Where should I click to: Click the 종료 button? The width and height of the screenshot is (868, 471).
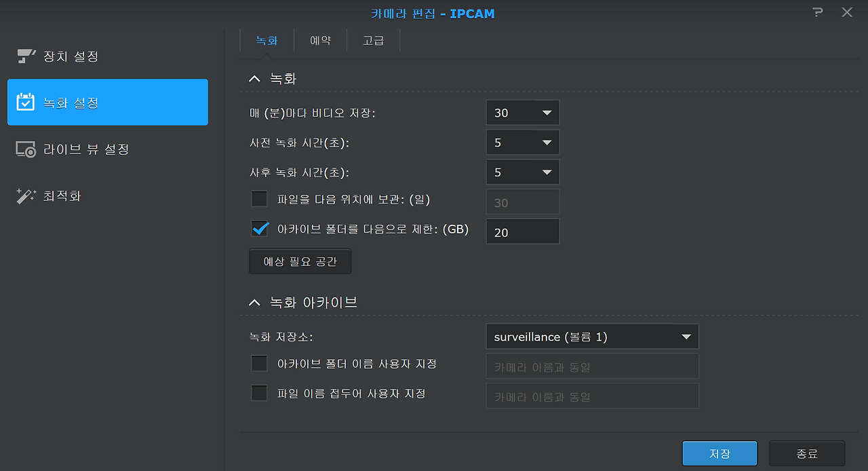tap(807, 453)
